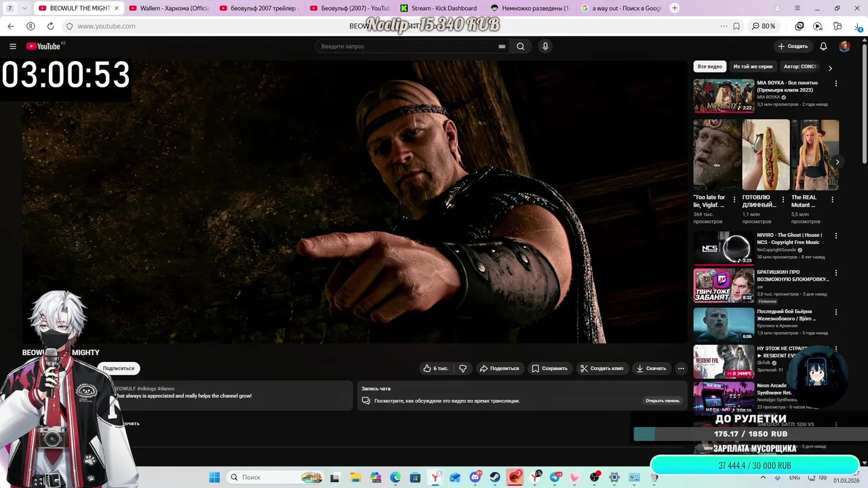Click the Подписаться subscribe button
The width and height of the screenshot is (868, 488).
(119, 368)
